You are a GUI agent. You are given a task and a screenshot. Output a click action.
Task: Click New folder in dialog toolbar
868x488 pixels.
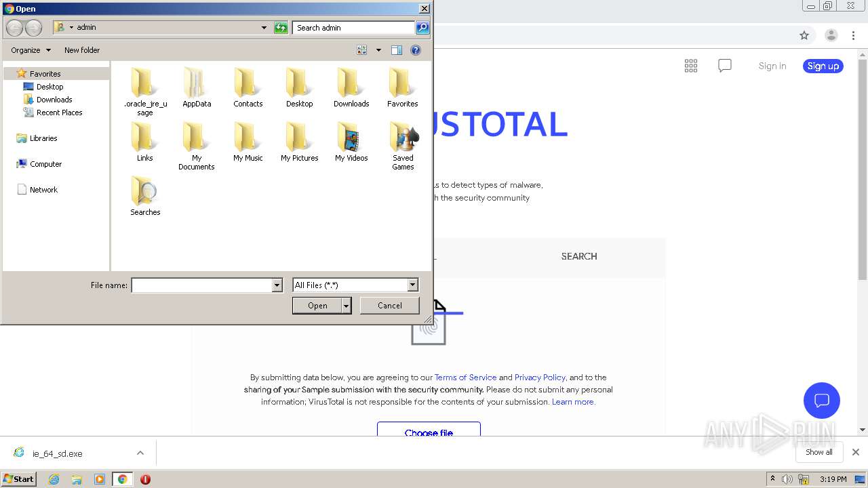coord(82,50)
